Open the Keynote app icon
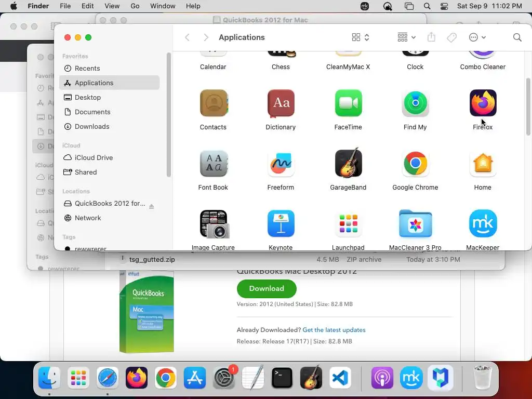The image size is (532, 399). (281, 223)
